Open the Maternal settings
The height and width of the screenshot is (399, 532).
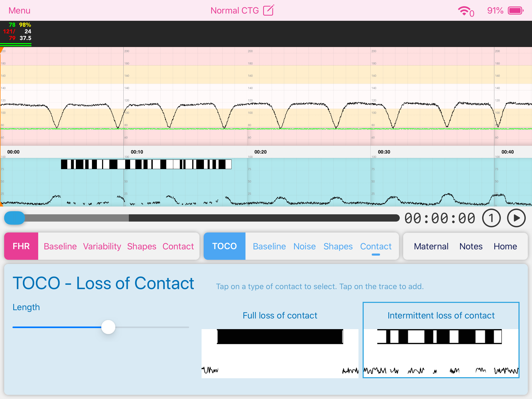[431, 246]
